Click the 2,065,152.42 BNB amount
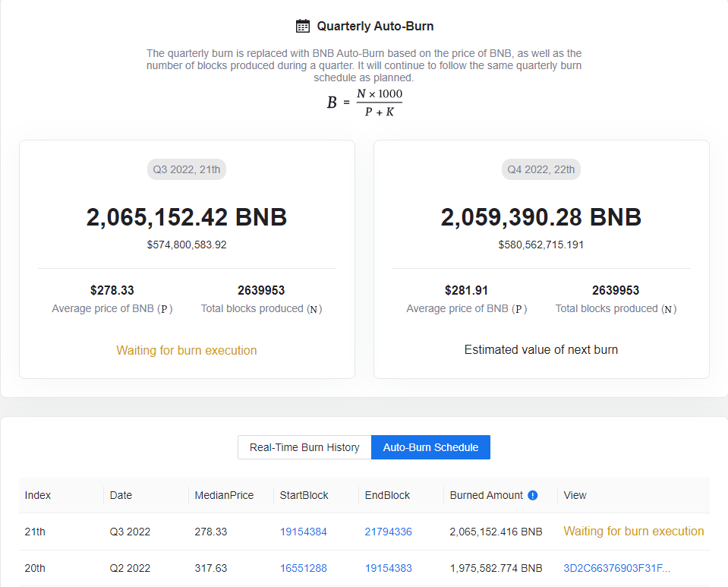This screenshot has width=728, height=587. 187,217
